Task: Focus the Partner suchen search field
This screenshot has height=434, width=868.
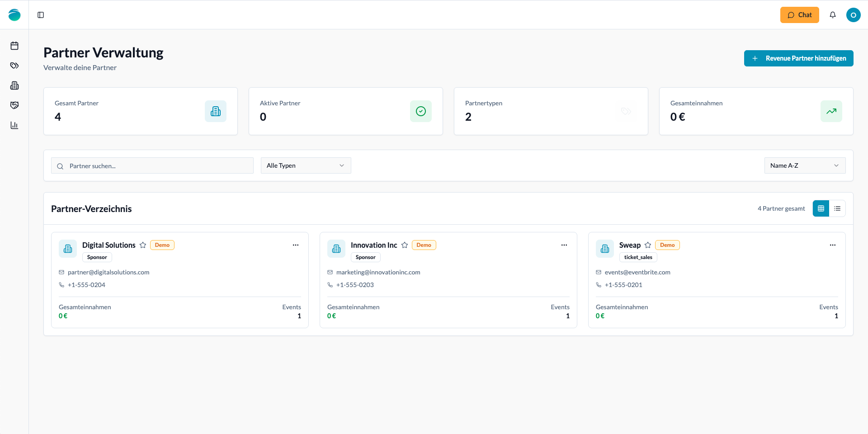Action: [x=158, y=166]
